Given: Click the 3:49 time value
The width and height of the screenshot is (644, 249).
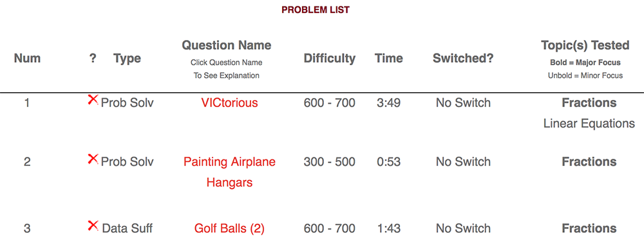Looking at the screenshot, I should (x=388, y=103).
